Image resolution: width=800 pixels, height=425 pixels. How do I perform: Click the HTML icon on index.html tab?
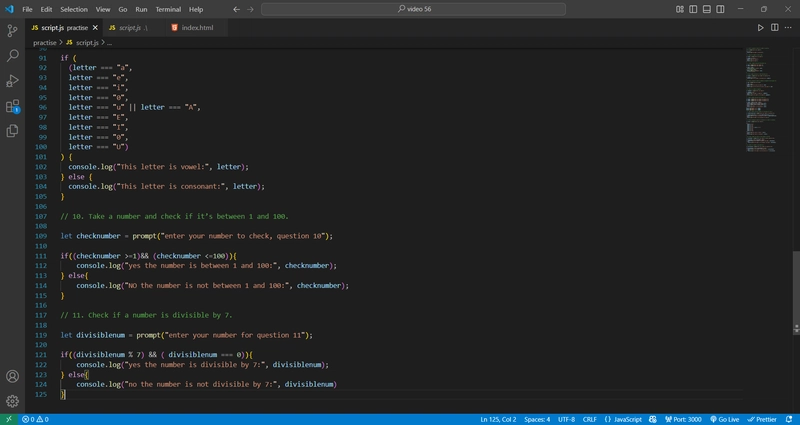174,28
